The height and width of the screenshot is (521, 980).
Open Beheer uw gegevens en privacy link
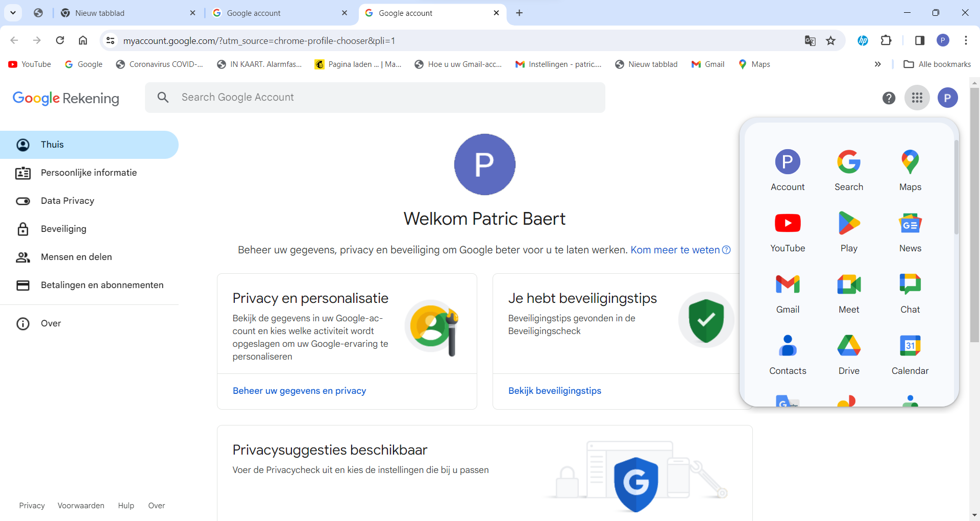coord(299,391)
